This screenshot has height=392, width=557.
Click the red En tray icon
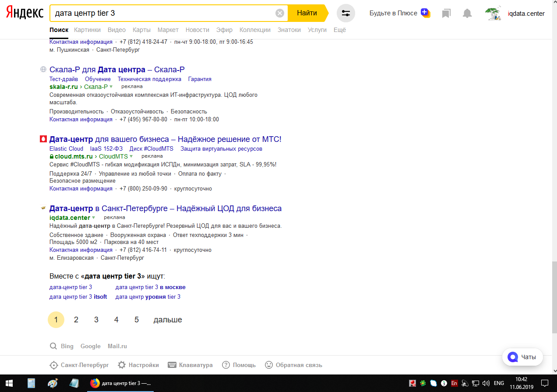coord(454,383)
